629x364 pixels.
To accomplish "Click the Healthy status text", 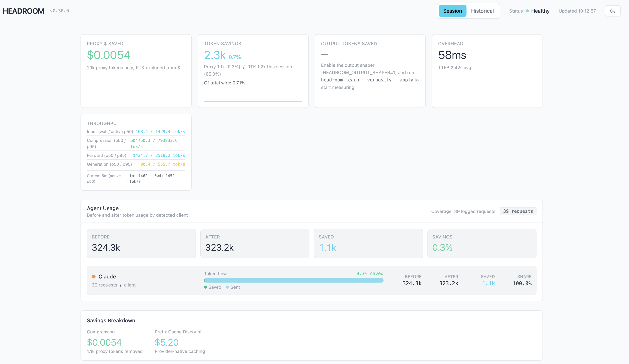I will coord(540,11).
